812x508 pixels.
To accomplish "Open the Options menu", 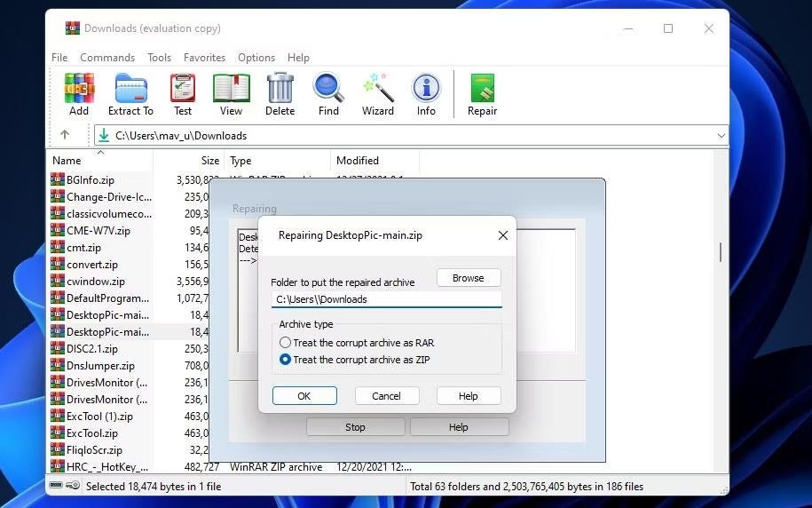I will [x=256, y=58].
